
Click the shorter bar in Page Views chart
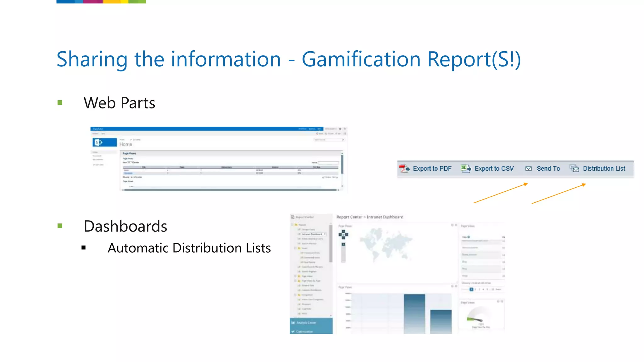tap(441, 322)
